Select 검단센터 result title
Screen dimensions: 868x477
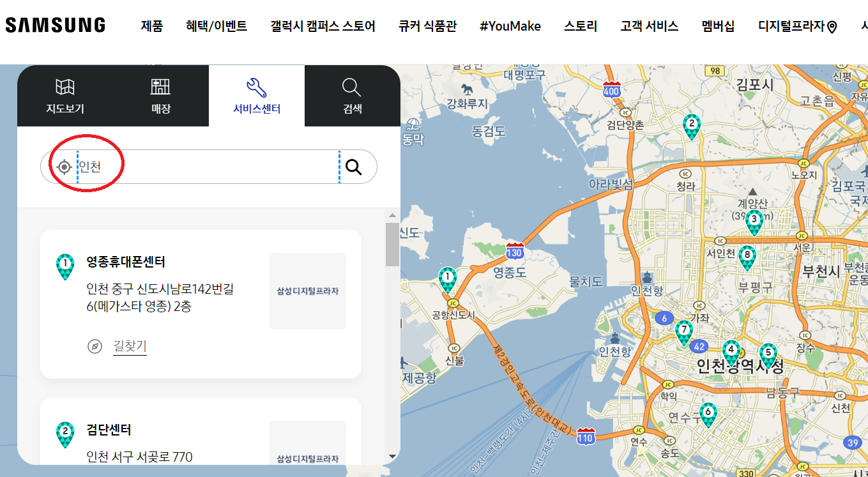coord(109,430)
